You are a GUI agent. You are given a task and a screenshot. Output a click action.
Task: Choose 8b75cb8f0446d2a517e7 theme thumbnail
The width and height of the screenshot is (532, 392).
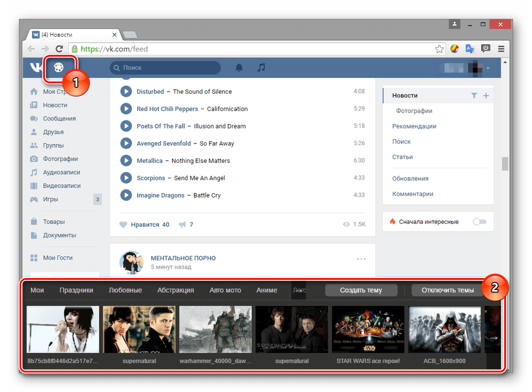point(63,329)
